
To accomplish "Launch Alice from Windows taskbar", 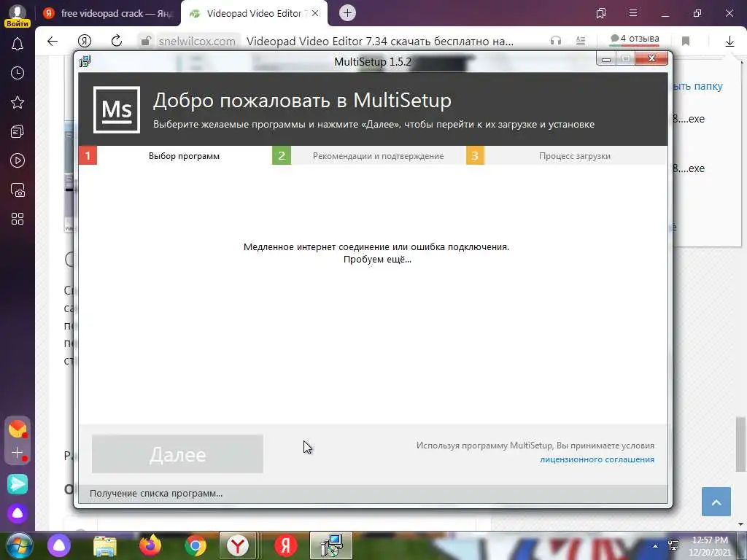I will [x=58, y=545].
